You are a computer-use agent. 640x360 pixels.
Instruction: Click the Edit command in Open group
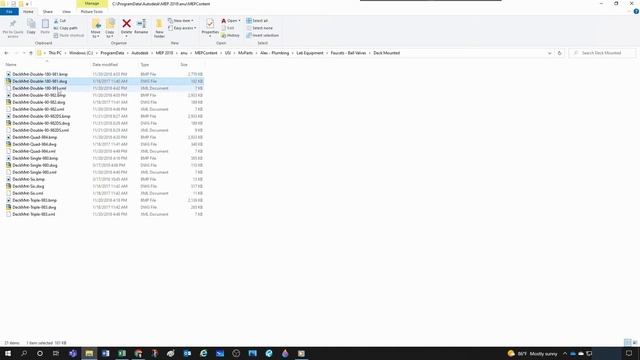(228, 28)
